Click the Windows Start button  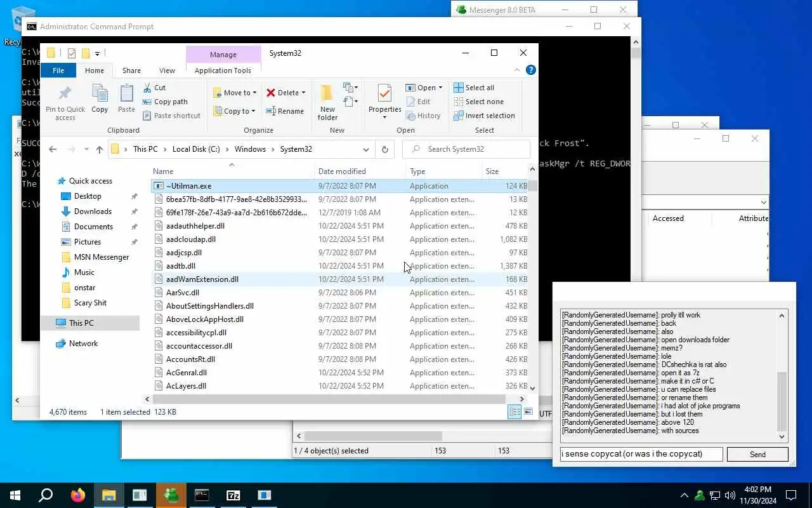point(15,495)
